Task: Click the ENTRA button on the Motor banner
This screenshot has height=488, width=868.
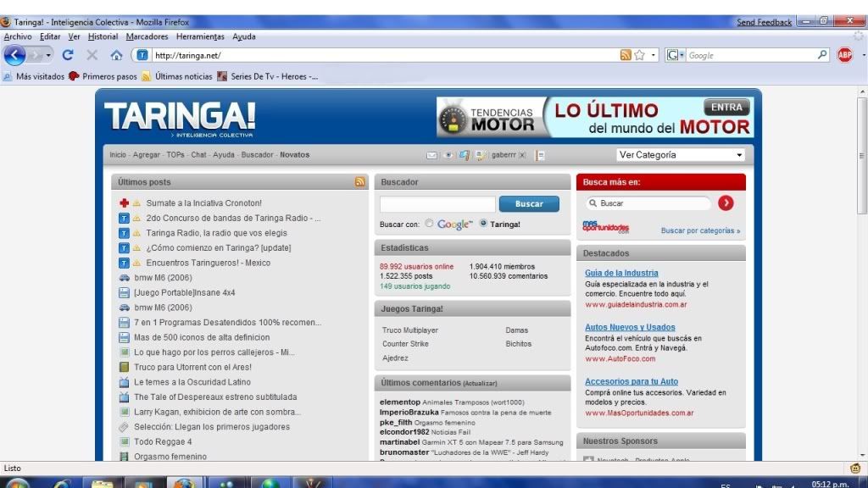Action: [x=726, y=108]
